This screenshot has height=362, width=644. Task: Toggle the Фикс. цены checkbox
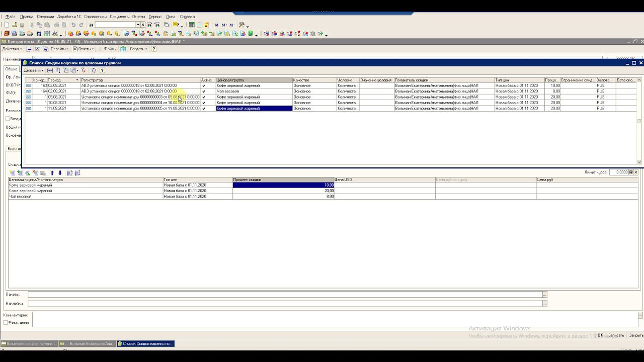[6, 322]
